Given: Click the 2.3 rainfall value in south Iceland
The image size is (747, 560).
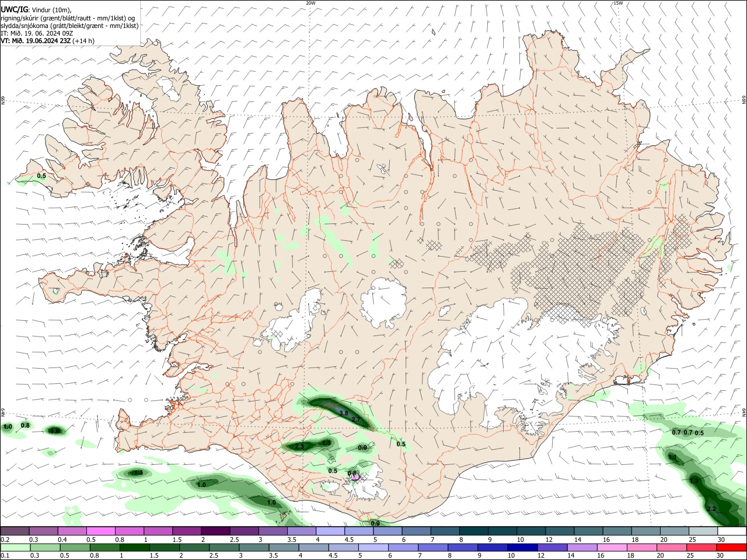Looking at the screenshot, I should (299, 446).
